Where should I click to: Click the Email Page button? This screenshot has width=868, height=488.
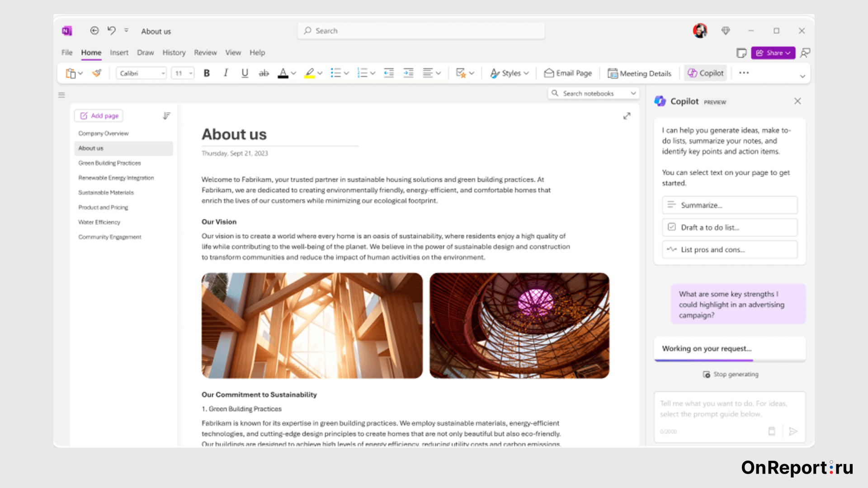pyautogui.click(x=568, y=73)
